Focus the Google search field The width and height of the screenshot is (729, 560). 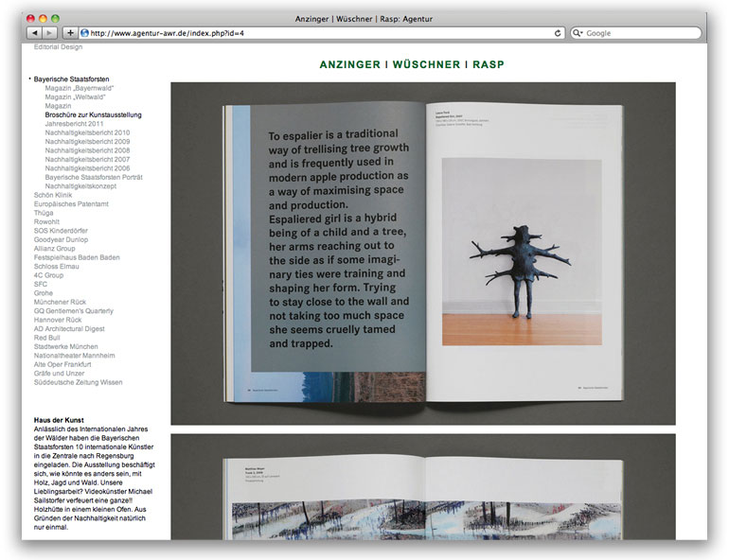pyautogui.click(x=635, y=33)
